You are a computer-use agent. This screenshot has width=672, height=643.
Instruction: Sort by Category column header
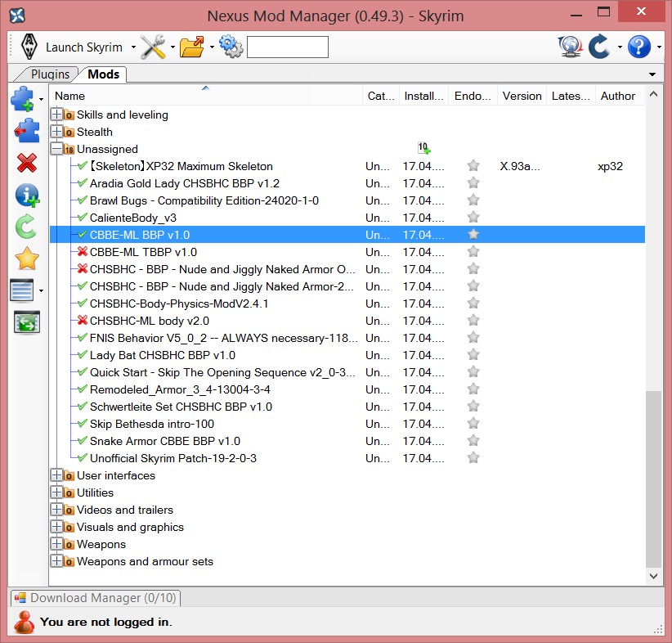381,96
